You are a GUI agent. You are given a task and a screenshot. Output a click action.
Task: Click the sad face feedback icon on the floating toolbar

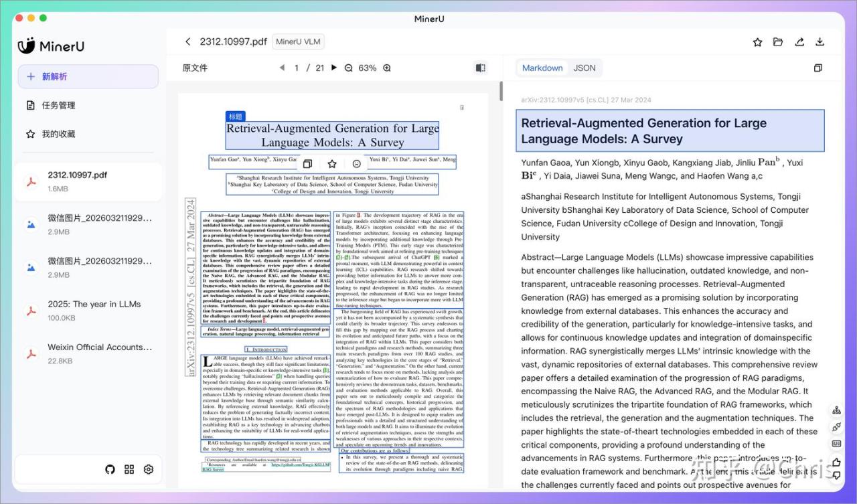coord(357,164)
